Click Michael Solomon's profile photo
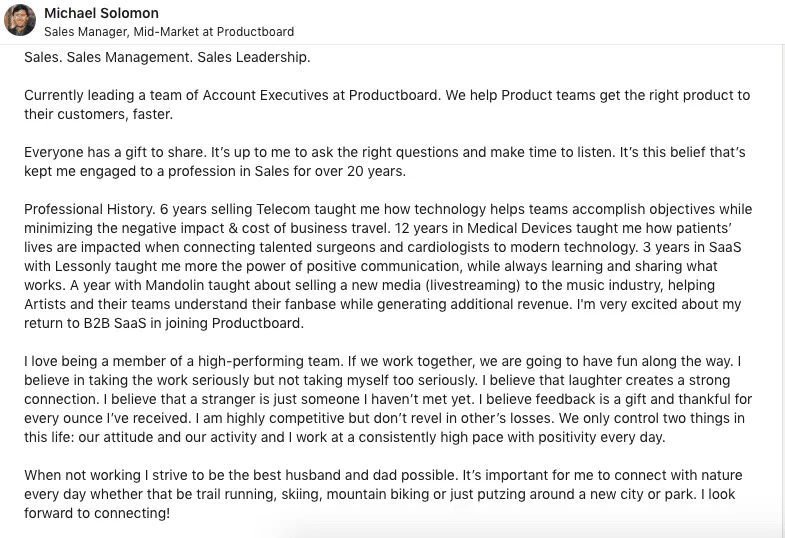The height and width of the screenshot is (538, 785). click(20, 20)
